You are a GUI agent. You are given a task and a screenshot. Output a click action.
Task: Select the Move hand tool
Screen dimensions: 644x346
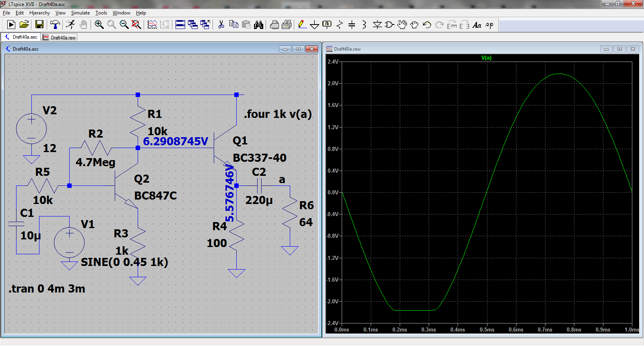click(x=402, y=25)
